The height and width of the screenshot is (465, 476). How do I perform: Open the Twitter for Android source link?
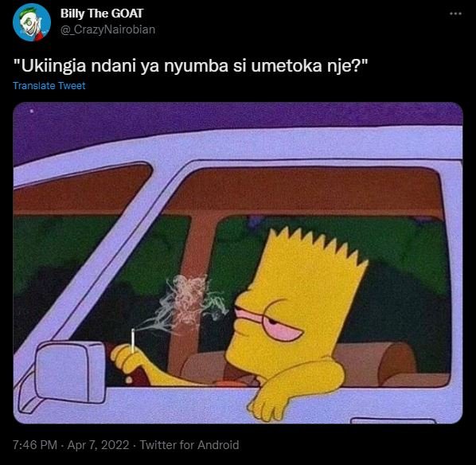click(x=189, y=445)
